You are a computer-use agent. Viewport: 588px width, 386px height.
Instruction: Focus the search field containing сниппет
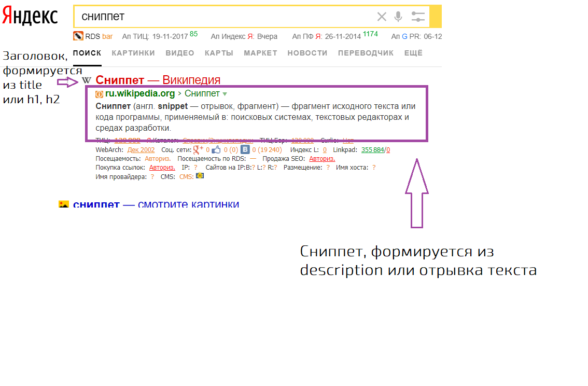point(225,17)
